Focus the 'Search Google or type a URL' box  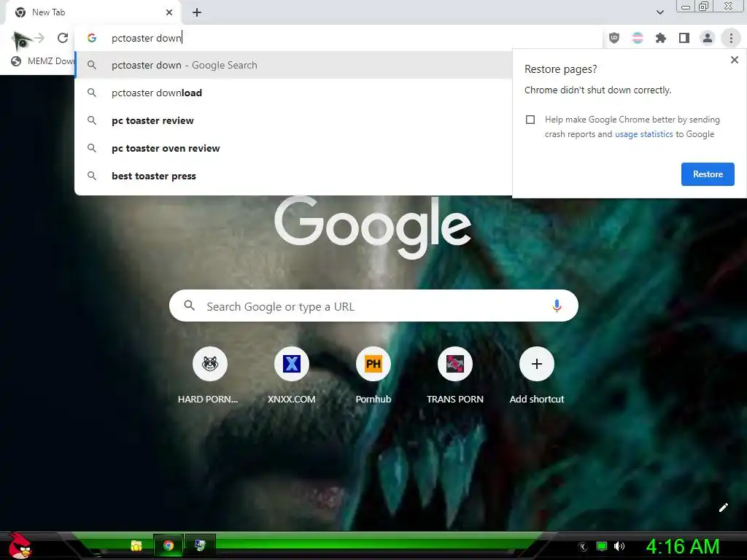373,306
